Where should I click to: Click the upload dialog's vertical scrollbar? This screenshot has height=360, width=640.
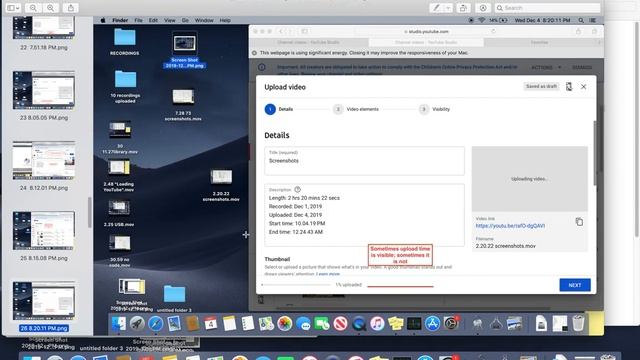pyautogui.click(x=595, y=153)
